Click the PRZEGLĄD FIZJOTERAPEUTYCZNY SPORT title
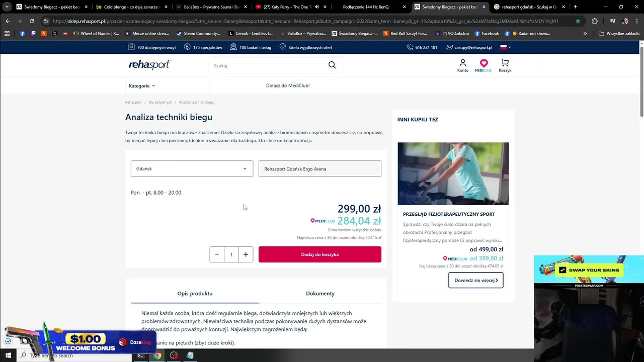The image size is (644, 362). [x=449, y=214]
